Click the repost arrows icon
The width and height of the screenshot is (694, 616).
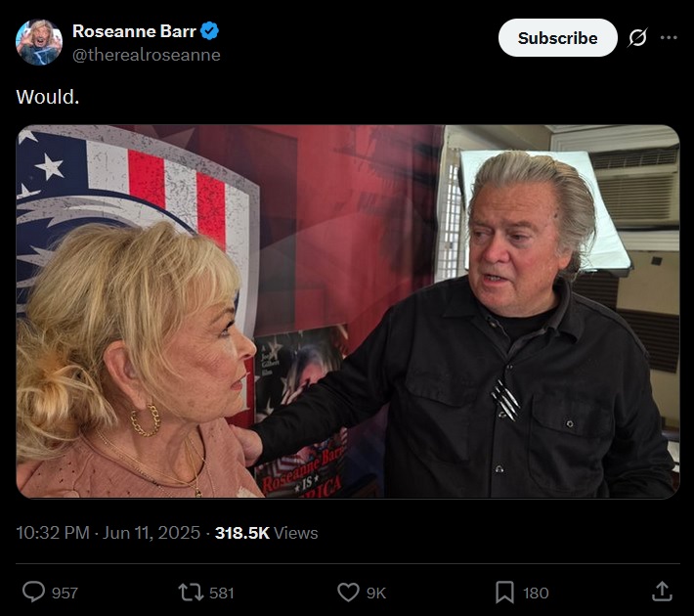191,593
